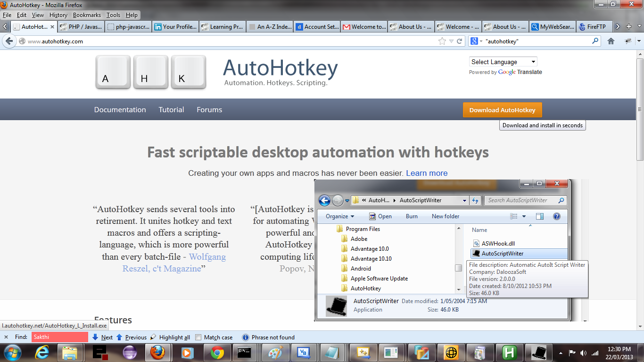Select the ASWHook.dll file

[498, 243]
